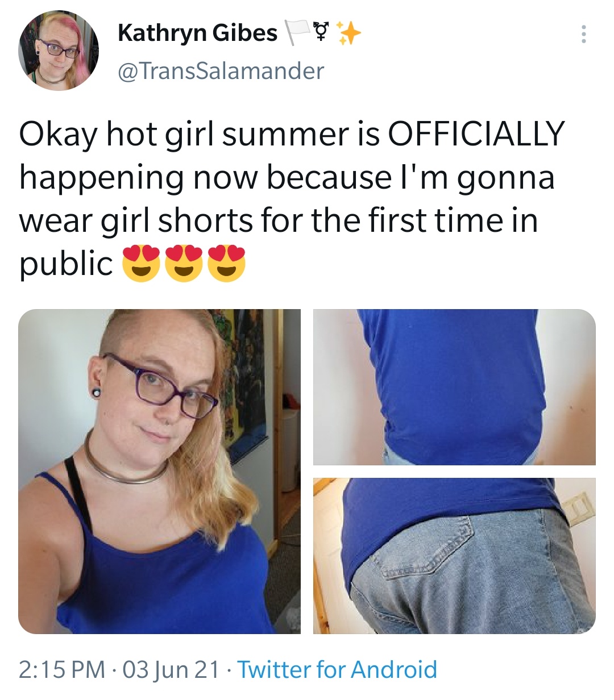Select the 2:15 PM timestamp
Screen dimensions: 614x700
62,669
